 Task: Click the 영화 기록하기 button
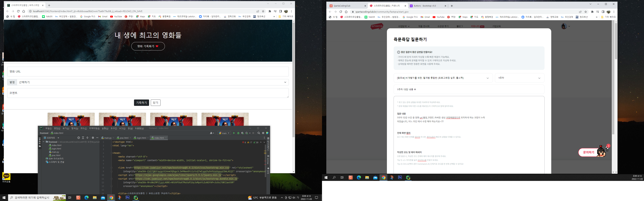(x=148, y=46)
